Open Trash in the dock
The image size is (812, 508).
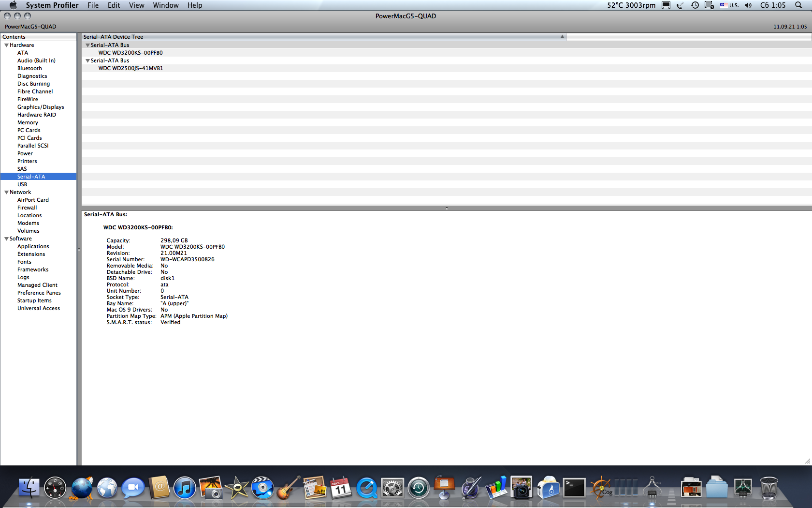click(x=768, y=488)
